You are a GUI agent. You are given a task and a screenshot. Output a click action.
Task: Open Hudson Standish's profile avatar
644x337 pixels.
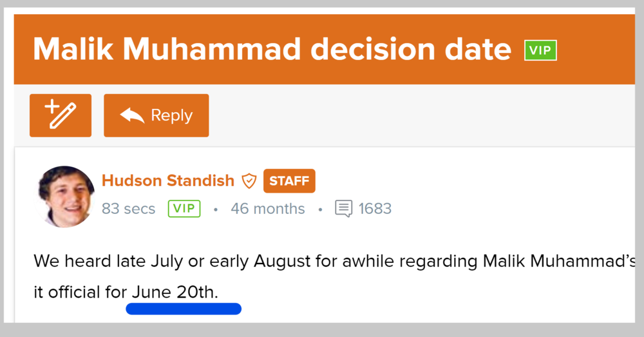[x=67, y=195]
